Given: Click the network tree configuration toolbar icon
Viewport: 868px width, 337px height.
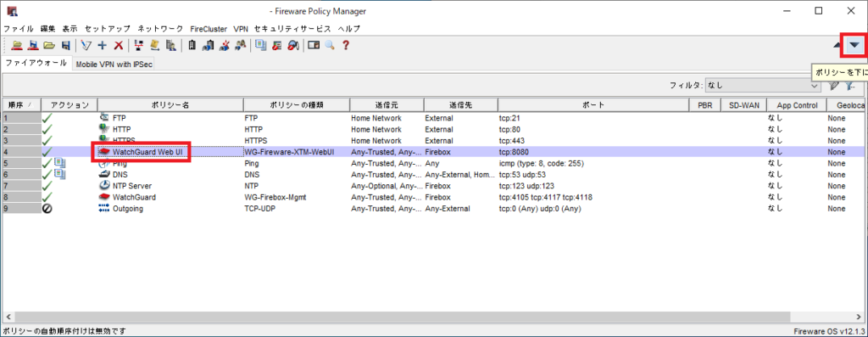Looking at the screenshot, I should [x=140, y=46].
